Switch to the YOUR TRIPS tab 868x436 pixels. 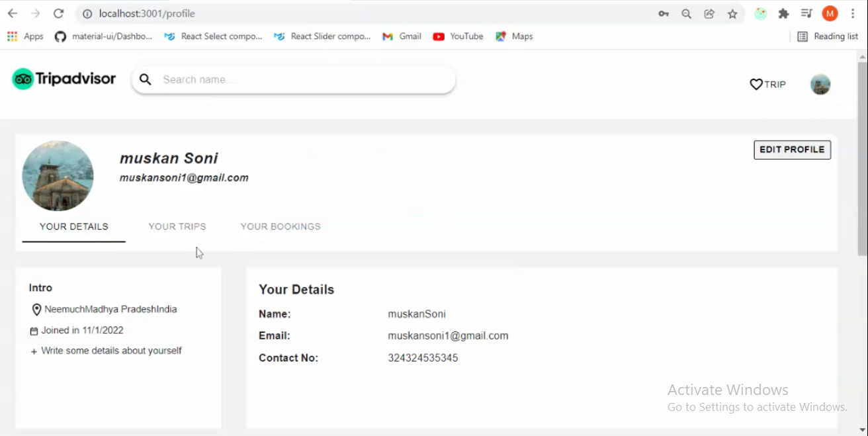coord(177,226)
